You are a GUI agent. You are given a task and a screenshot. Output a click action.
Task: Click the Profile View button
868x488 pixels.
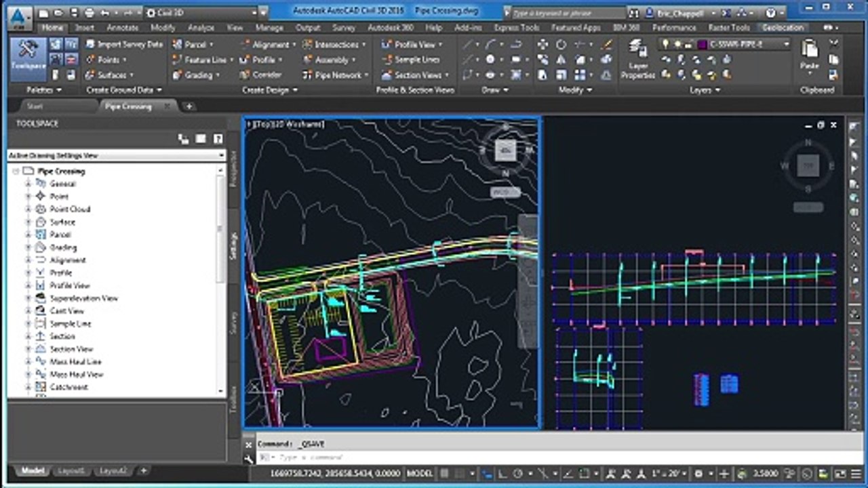click(412, 44)
